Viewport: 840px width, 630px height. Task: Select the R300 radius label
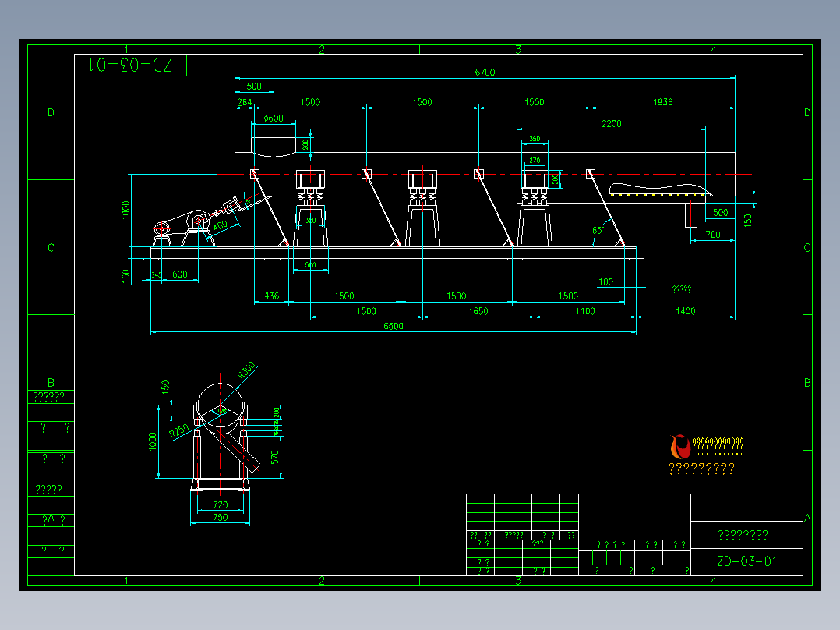click(x=246, y=370)
